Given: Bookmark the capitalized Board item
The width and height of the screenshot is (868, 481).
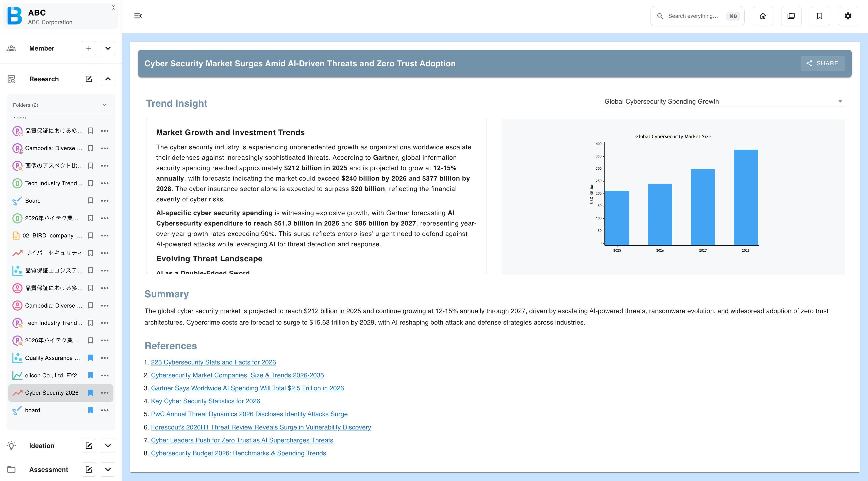Looking at the screenshot, I should click(x=90, y=201).
